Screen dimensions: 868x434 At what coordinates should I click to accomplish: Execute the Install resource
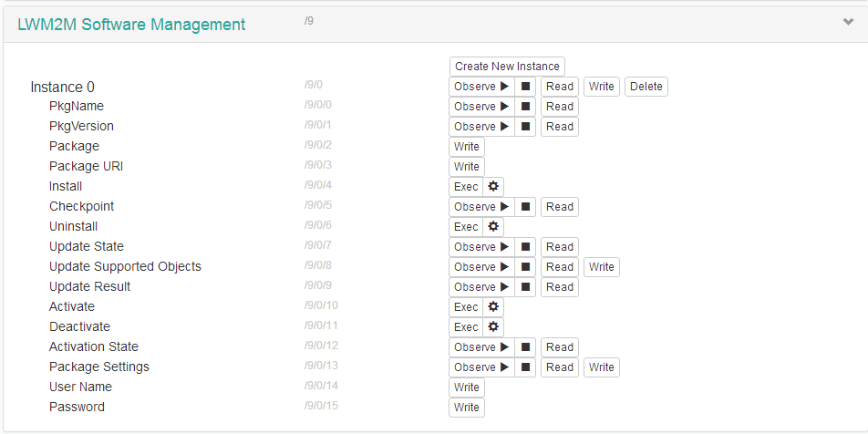[466, 187]
